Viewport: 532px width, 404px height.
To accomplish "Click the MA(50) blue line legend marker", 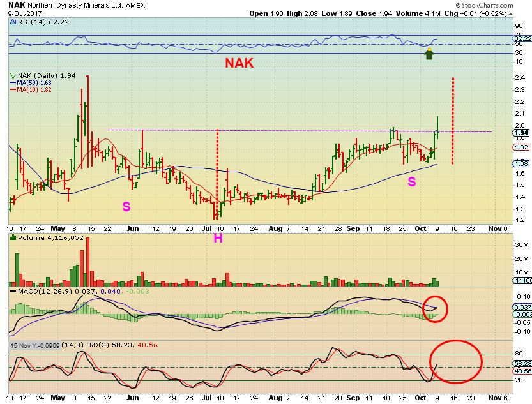I will pos(13,83).
